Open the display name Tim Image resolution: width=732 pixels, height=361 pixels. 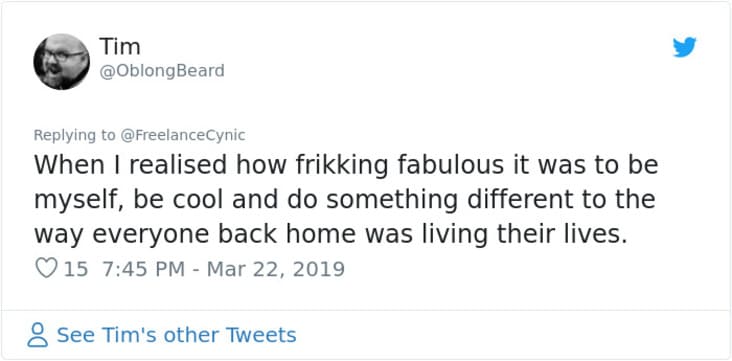[120, 47]
